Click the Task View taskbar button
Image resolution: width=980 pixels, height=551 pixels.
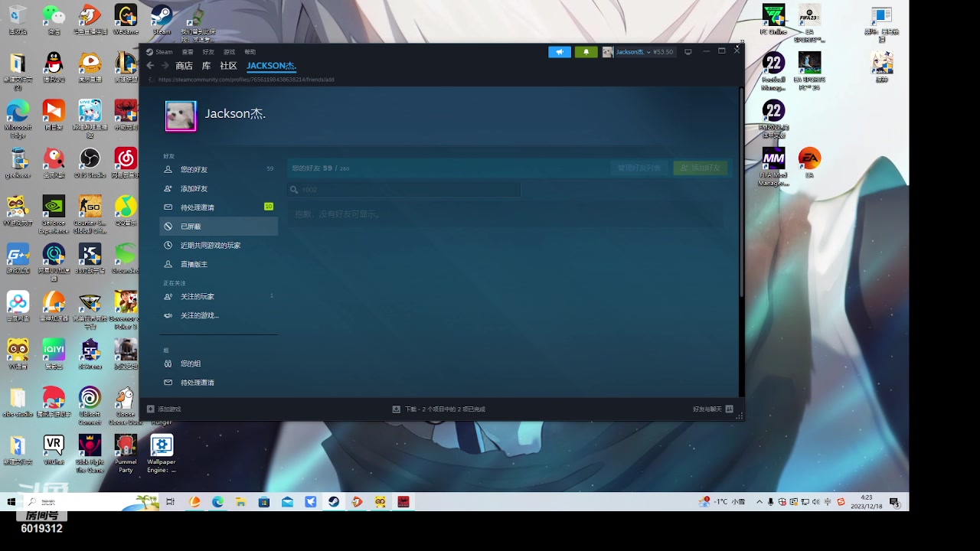point(170,502)
